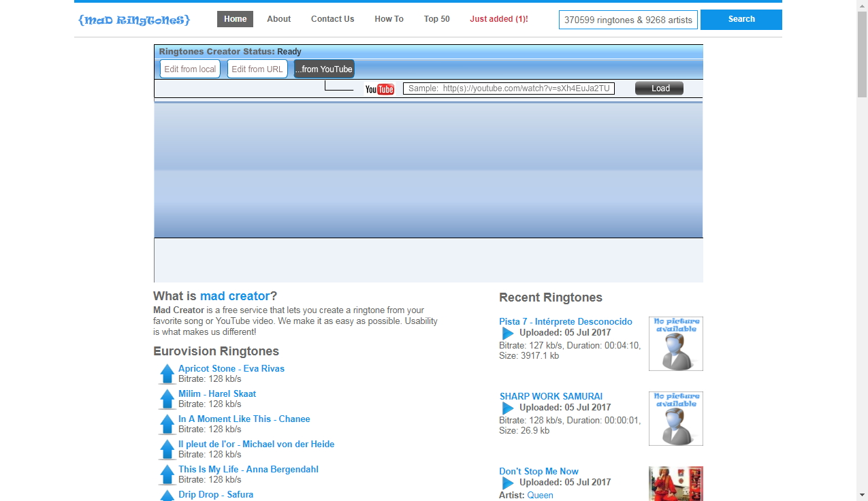This screenshot has width=868, height=501.
Task: Click upload arrow next to This Is My Life
Action: [x=167, y=474]
